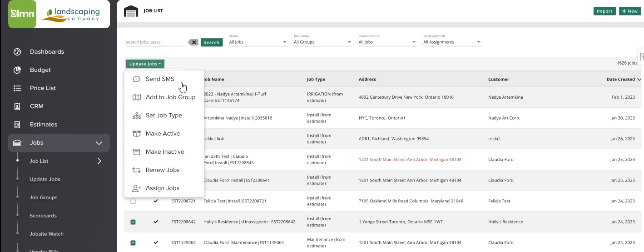The width and height of the screenshot is (644, 252).
Task: Click address 4892 Cantebury Drive New York
Action: point(406,97)
